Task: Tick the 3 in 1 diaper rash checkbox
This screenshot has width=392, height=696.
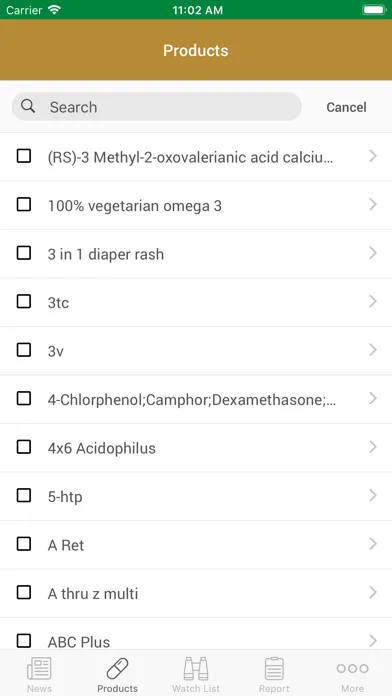Action: point(24,253)
